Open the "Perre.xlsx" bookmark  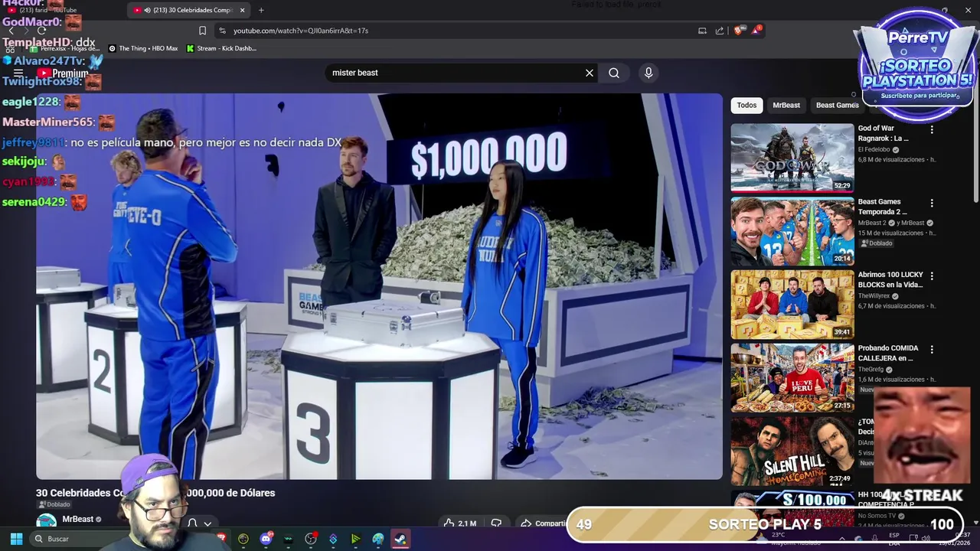coord(65,48)
